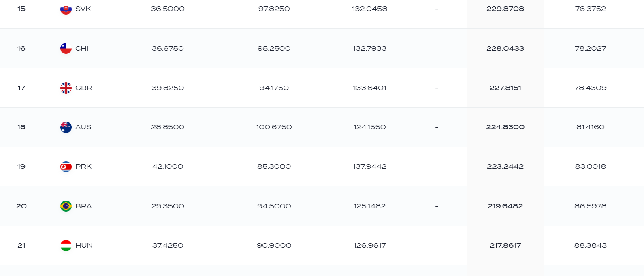Select rank number 19 cell
The width and height of the screenshot is (644, 276).
[21, 166]
